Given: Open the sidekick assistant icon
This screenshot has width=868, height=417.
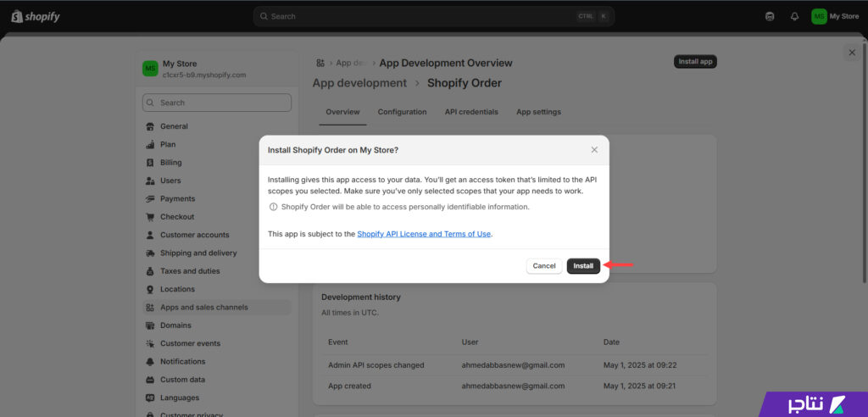Looking at the screenshot, I should pos(770,17).
